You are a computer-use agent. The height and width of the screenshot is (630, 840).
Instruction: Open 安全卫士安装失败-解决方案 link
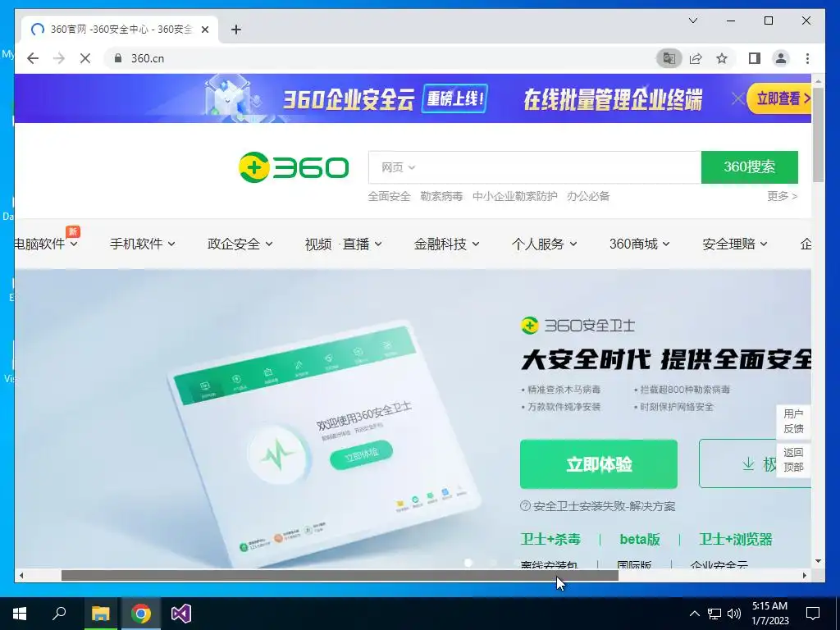598,506
